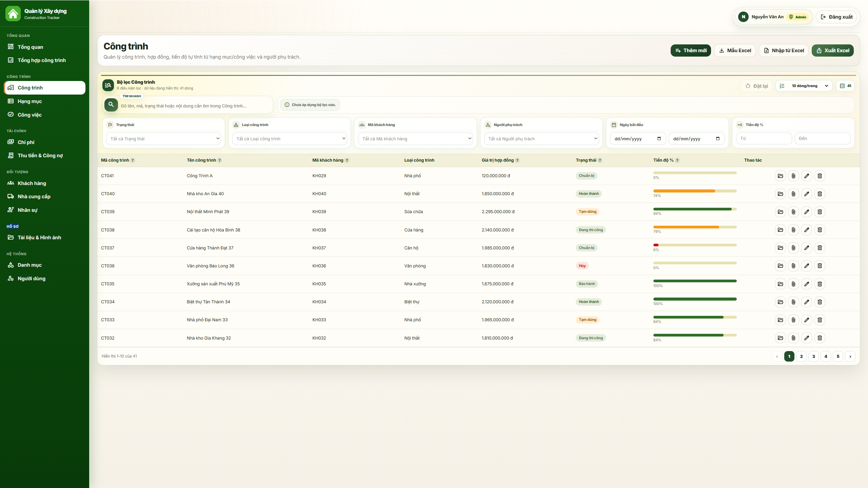This screenshot has width=868, height=488.
Task: Go to page 5 of the table
Action: click(x=838, y=357)
